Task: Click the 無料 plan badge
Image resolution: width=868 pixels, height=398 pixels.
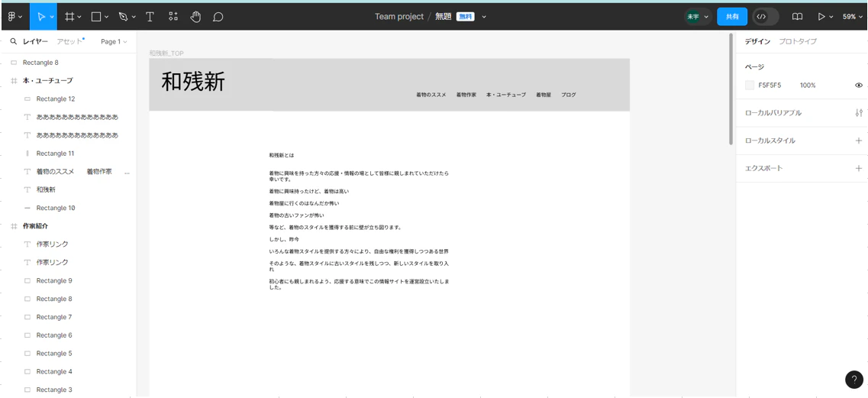Action: (465, 17)
